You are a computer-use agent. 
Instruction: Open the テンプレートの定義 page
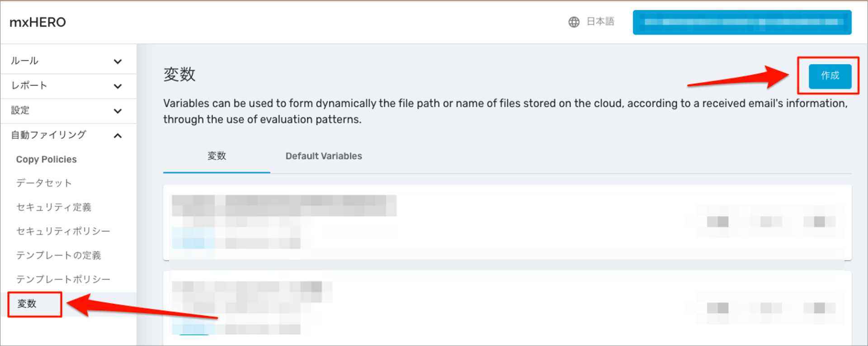click(59, 255)
